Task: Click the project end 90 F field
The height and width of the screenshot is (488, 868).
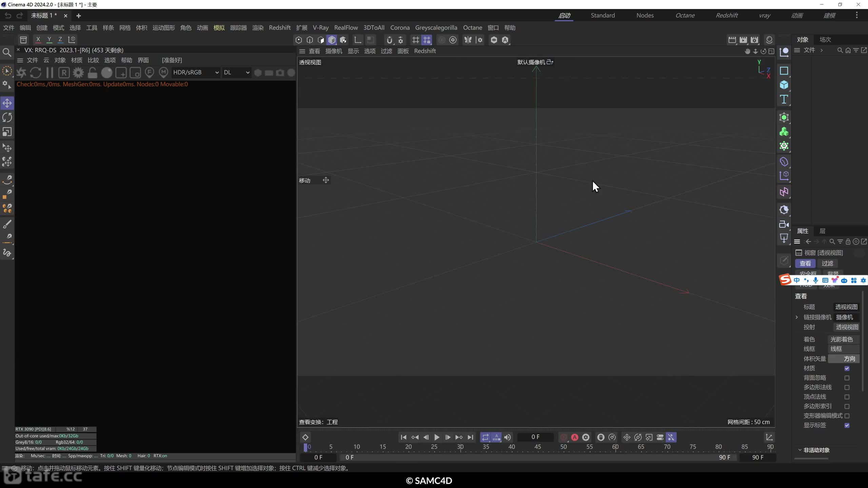Action: click(x=757, y=457)
